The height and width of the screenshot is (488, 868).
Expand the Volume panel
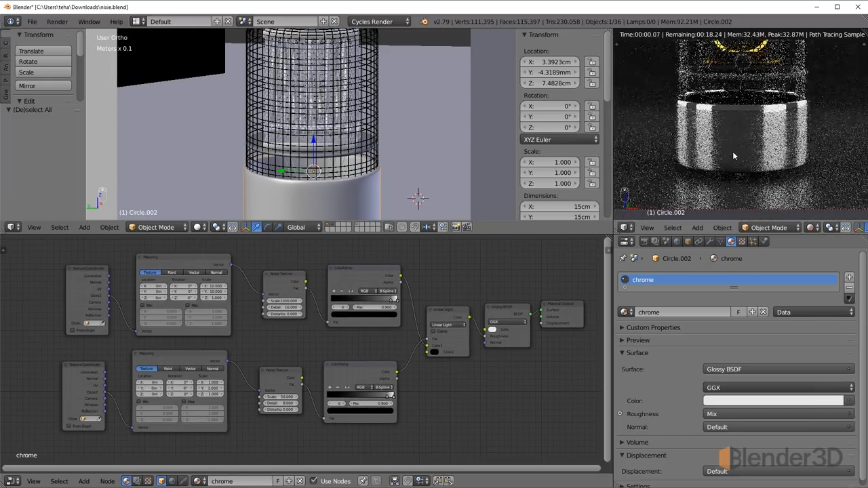[x=637, y=442]
